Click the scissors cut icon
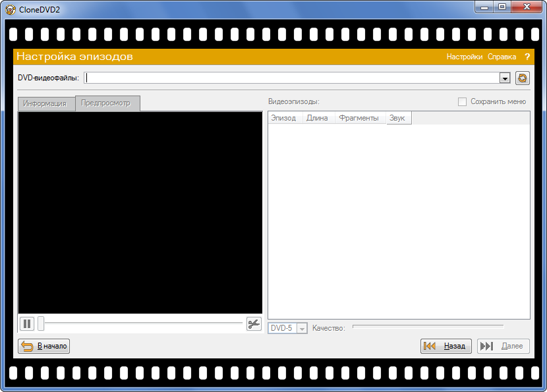Image resolution: width=547 pixels, height=392 pixels. click(254, 323)
